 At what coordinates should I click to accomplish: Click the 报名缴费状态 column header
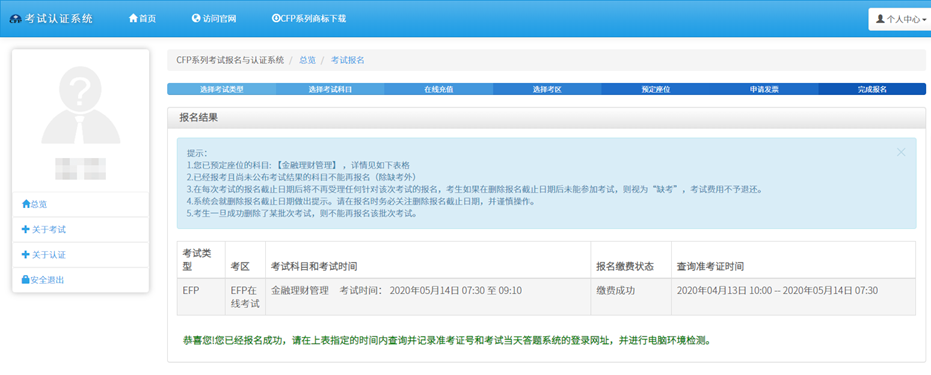(631, 260)
